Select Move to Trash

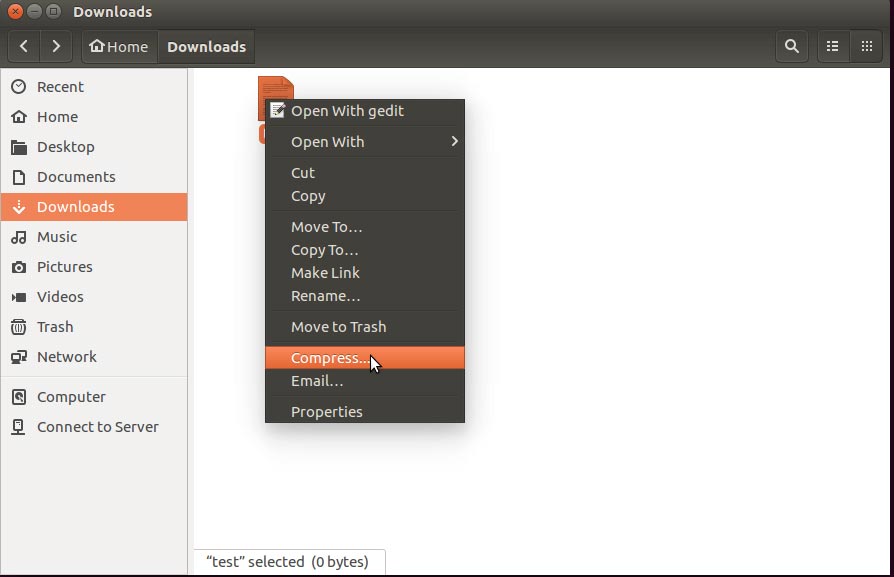365,327
